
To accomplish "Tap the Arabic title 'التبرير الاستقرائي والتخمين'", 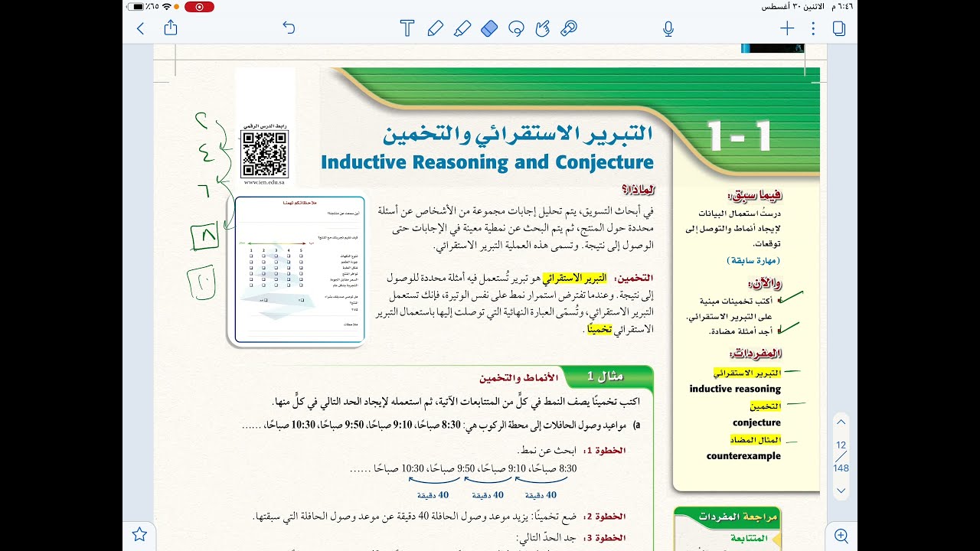I will point(518,134).
